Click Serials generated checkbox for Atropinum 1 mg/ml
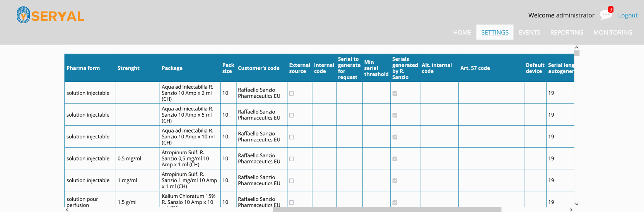This screenshot has width=644, height=212. tap(395, 181)
